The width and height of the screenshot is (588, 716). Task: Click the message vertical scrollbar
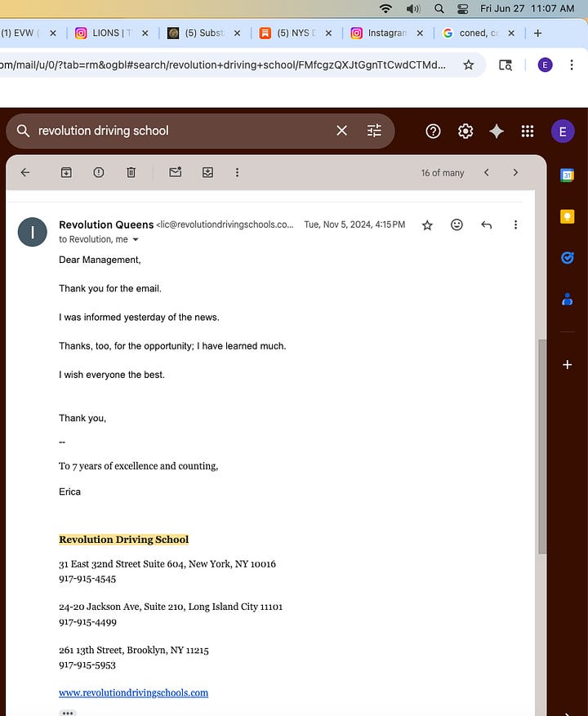[x=541, y=447]
